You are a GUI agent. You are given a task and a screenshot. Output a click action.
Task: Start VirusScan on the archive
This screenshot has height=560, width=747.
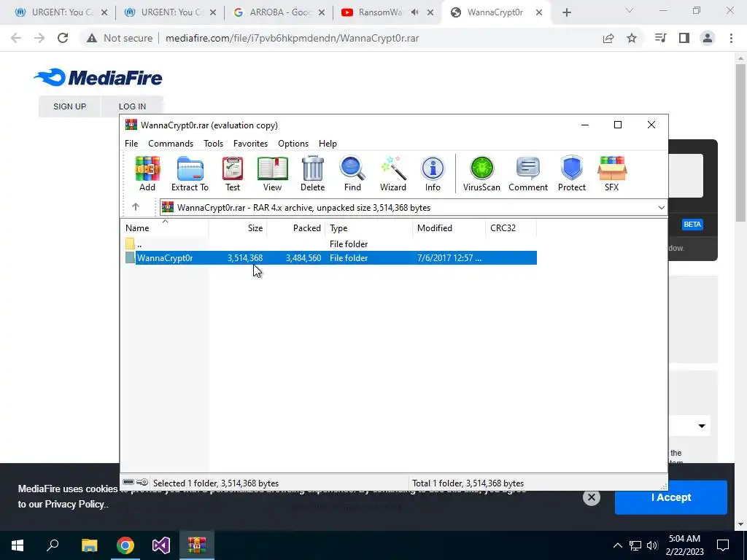tap(481, 174)
